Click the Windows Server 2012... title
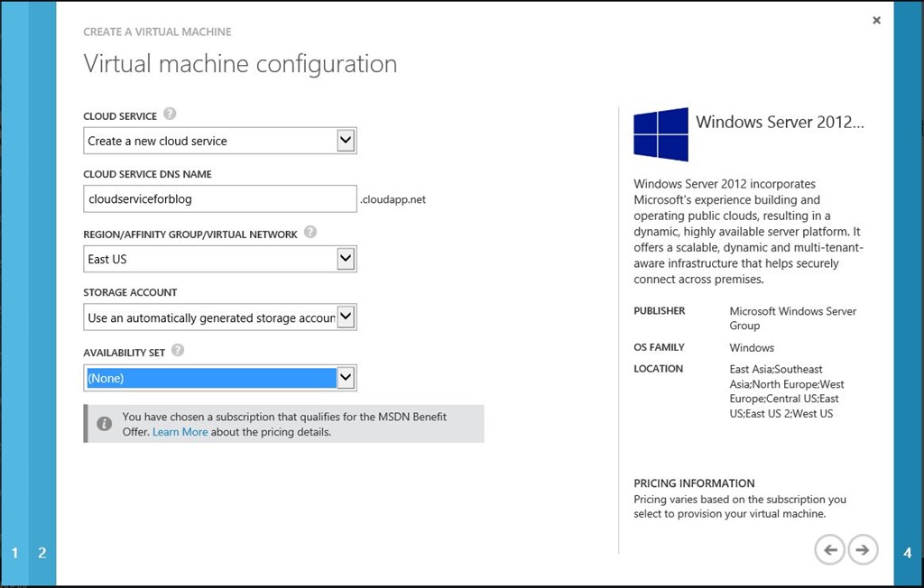This screenshot has height=588, width=924. coord(780,122)
